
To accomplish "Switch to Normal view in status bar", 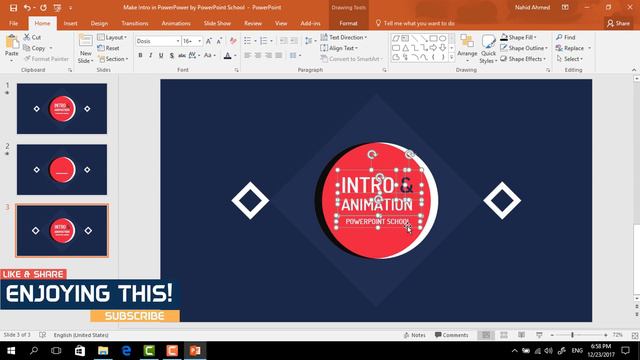I will 486,335.
